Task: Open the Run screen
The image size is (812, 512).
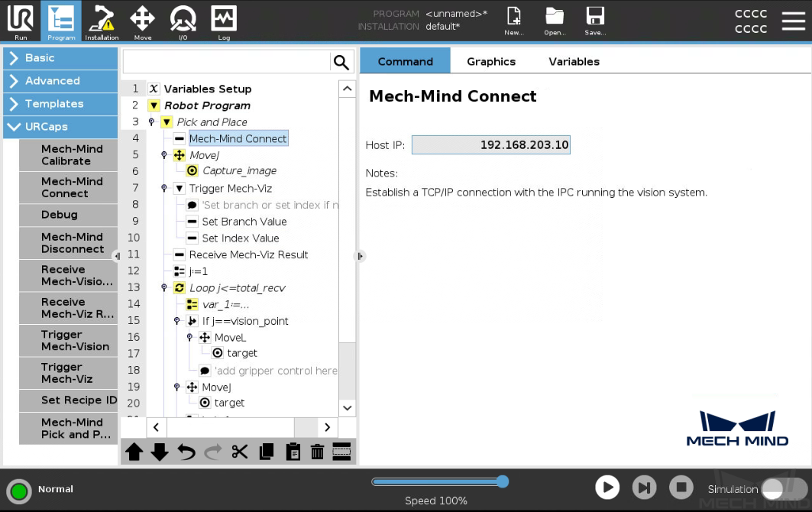Action: tap(21, 21)
